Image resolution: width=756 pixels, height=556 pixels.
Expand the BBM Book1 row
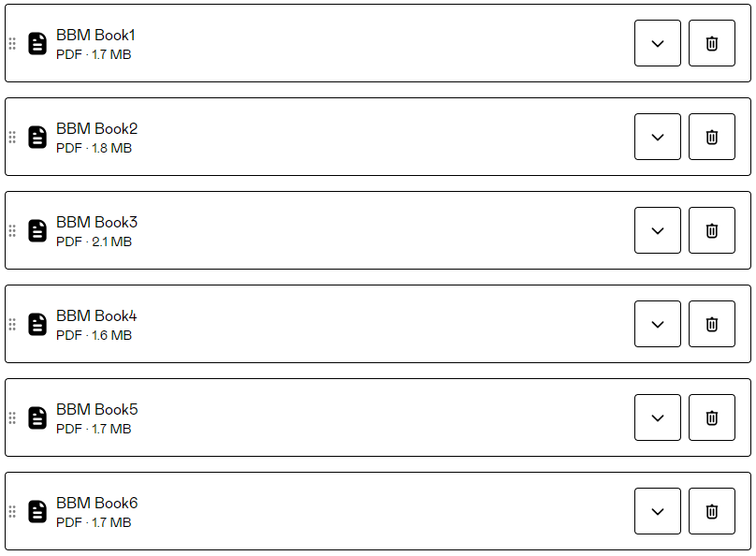coord(657,43)
